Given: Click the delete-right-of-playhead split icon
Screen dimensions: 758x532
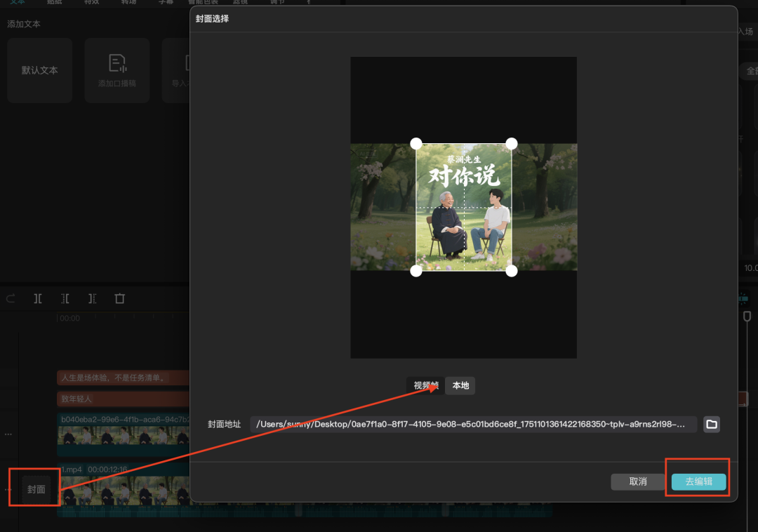Looking at the screenshot, I should [x=92, y=298].
